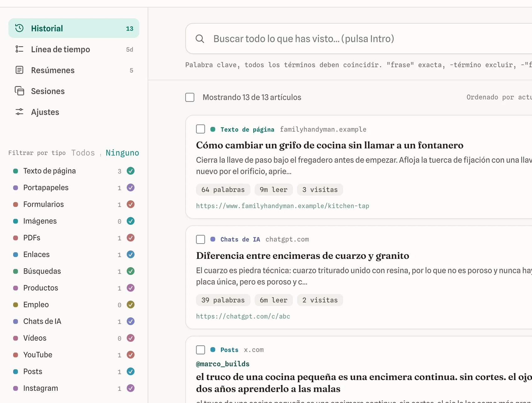This screenshot has height=403, width=532.
Task: Toggle the Posts filter check
Action: coord(130,371)
